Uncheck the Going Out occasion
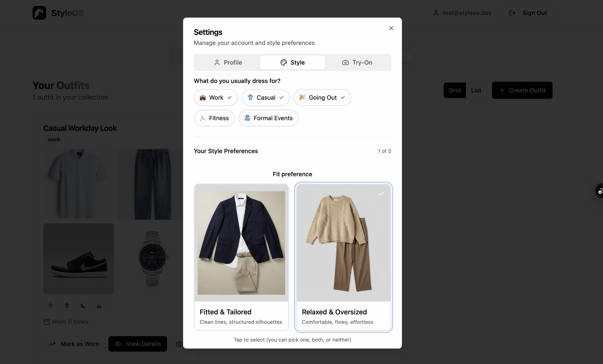 [x=322, y=98]
